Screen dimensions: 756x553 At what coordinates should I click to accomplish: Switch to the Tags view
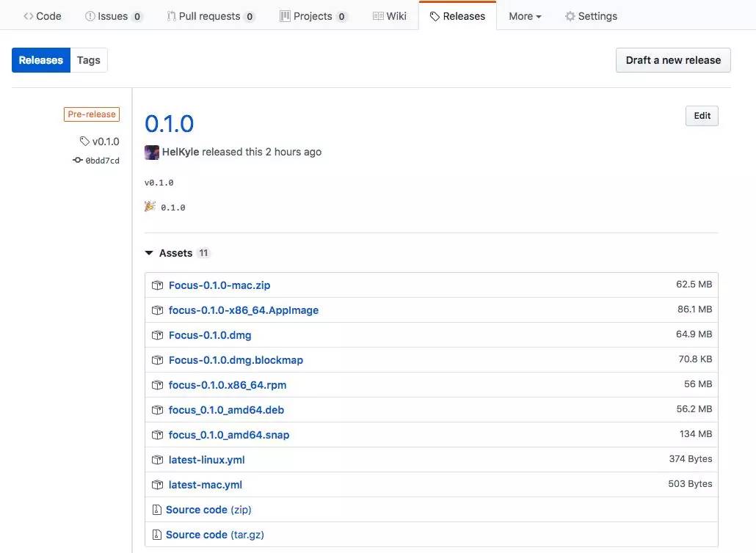coord(89,60)
